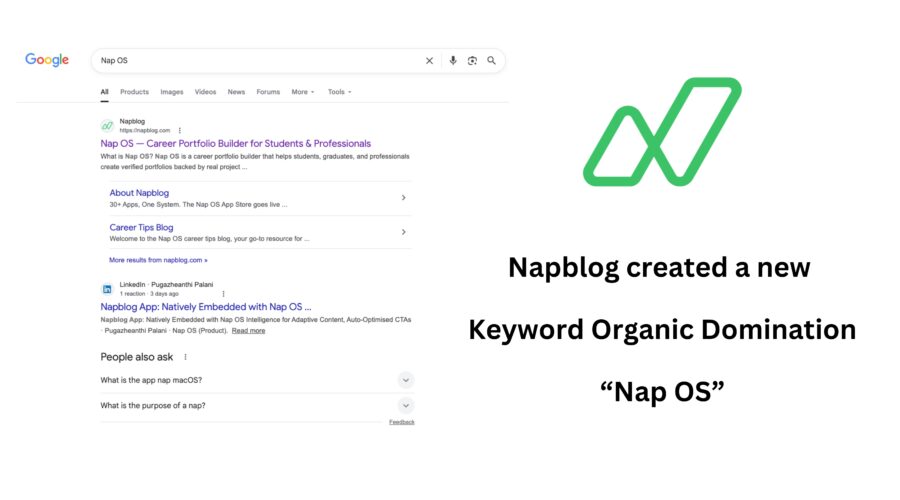Click the magnifying glass search icon
The width and height of the screenshot is (900, 500).
pos(491,60)
